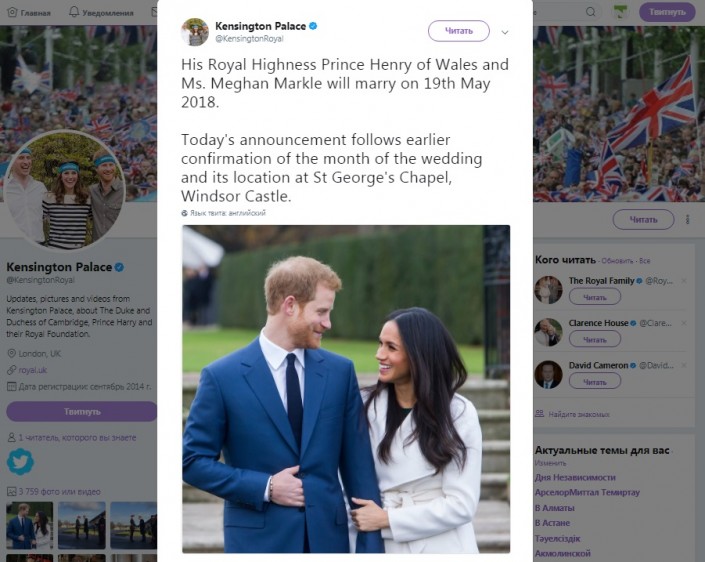The height and width of the screenshot is (562, 705).
Task: Open the Harry and Meghan tweet photo
Action: pos(345,388)
